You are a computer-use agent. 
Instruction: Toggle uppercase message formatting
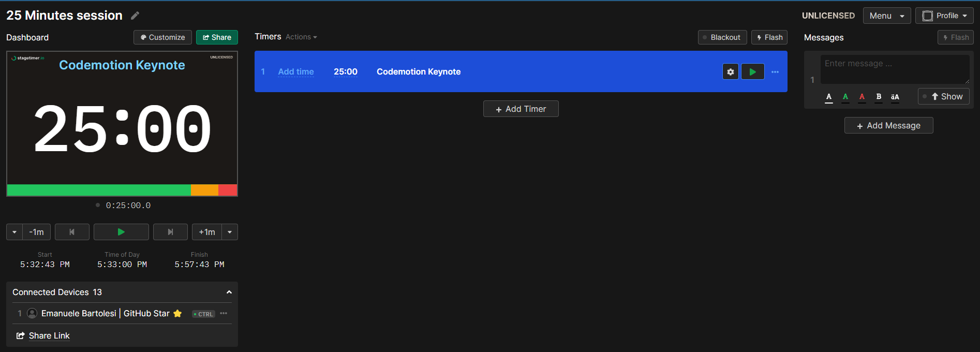point(895,97)
